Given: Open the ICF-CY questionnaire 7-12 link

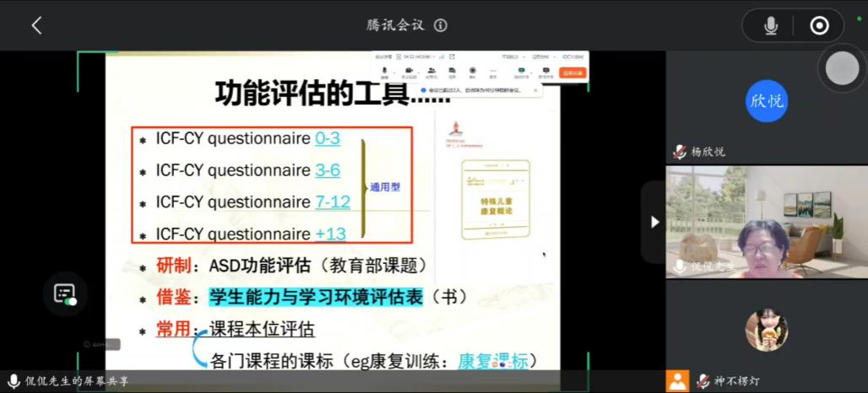Looking at the screenshot, I should coord(333,202).
